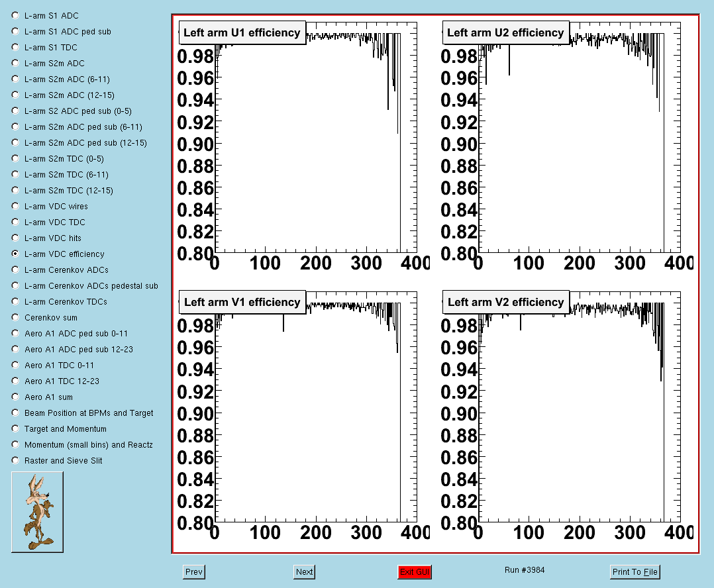Choose Target and Momentum plots
Viewport: 714px width, 588px height.
pos(15,428)
